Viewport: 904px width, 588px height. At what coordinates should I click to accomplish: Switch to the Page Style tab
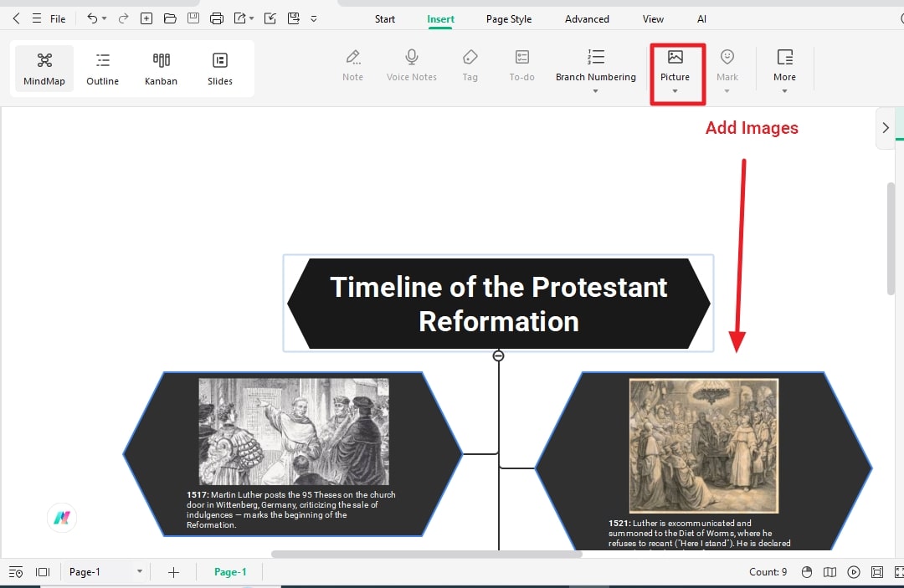[509, 19]
